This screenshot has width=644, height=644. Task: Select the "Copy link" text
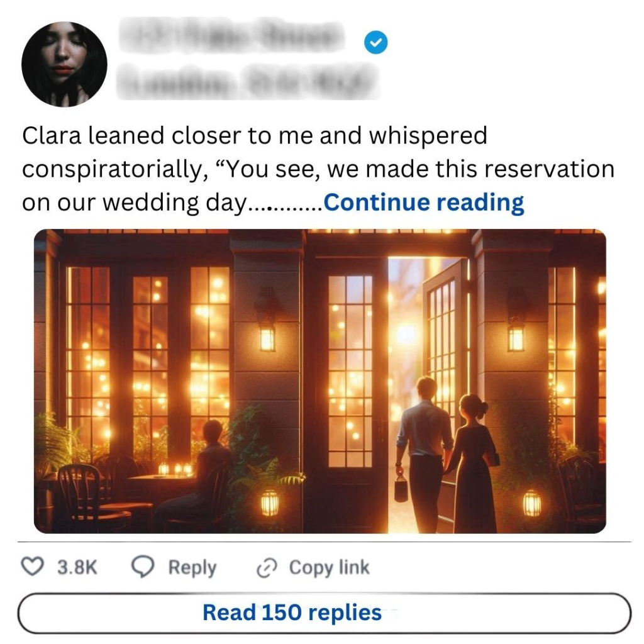329,568
